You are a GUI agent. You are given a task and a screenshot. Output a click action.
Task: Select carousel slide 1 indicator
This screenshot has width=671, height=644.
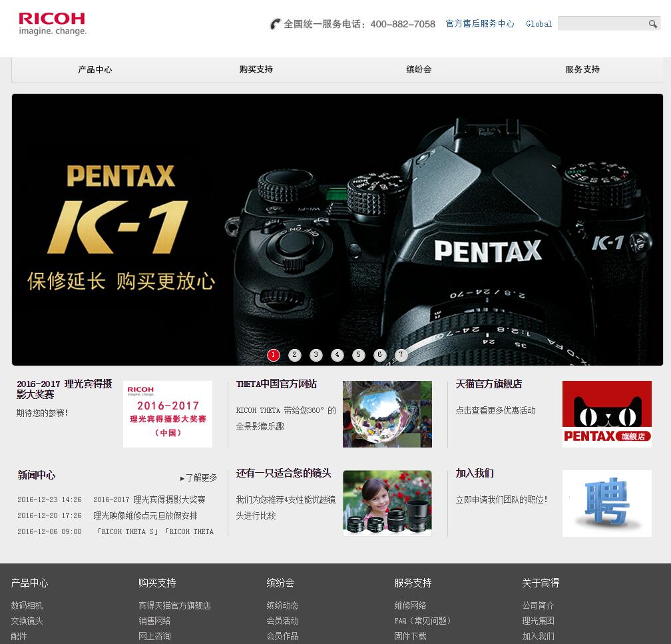pos(274,355)
